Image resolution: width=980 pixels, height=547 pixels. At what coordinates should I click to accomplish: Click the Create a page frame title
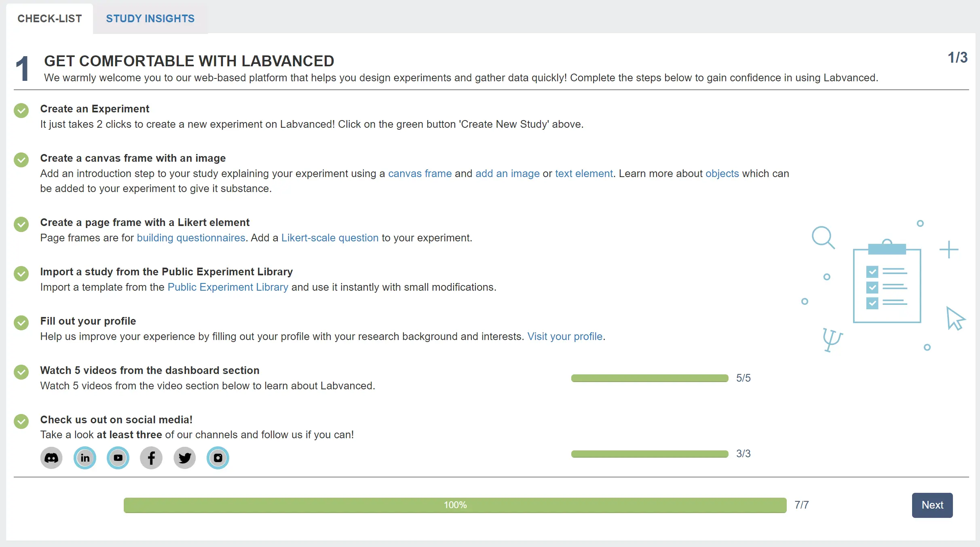[145, 222]
